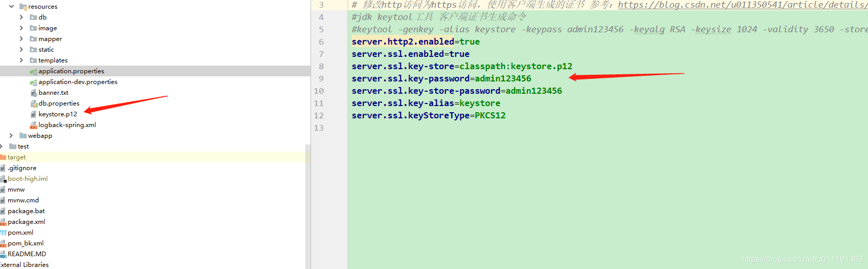This screenshot has width=868, height=269.
Task: Click the target folder icon
Action: point(3,157)
